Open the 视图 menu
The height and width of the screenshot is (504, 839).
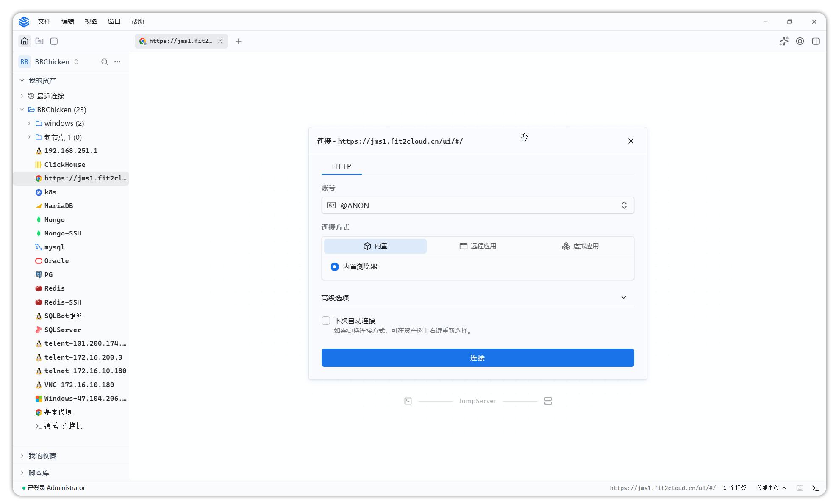91,22
